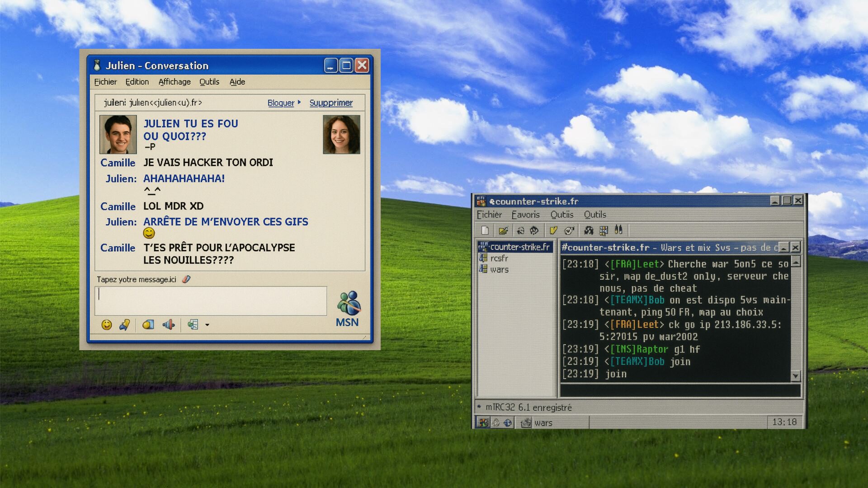Image resolution: width=868 pixels, height=488 pixels.
Task: Click the open-folder icon in mIRC toolbar
Action: 503,230
